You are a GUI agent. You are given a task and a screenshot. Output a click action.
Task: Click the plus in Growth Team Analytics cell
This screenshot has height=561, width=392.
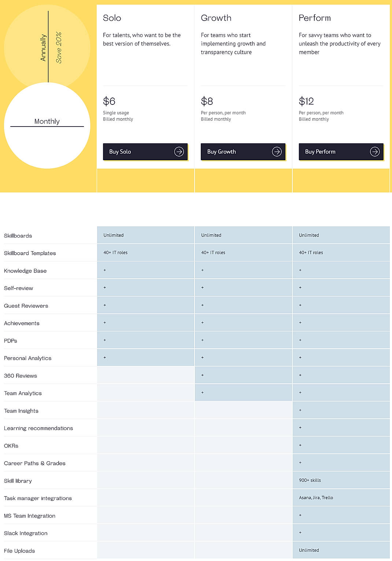(x=203, y=393)
